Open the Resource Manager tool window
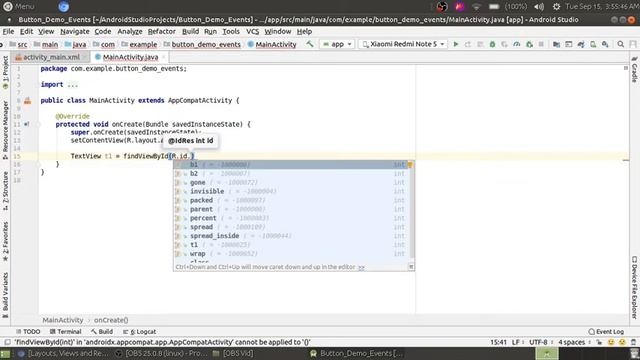Image resolution: width=640 pixels, height=360 pixels. click(x=5, y=130)
